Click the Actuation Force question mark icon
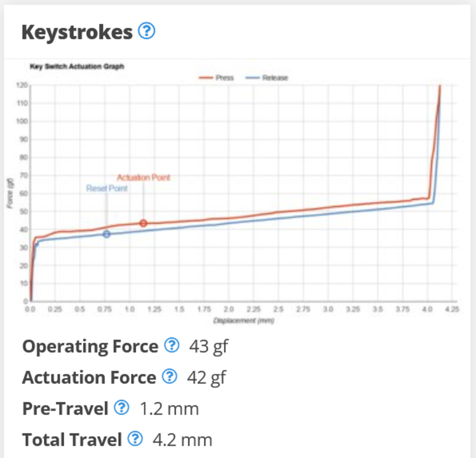This screenshot has width=476, height=458. coord(169,377)
